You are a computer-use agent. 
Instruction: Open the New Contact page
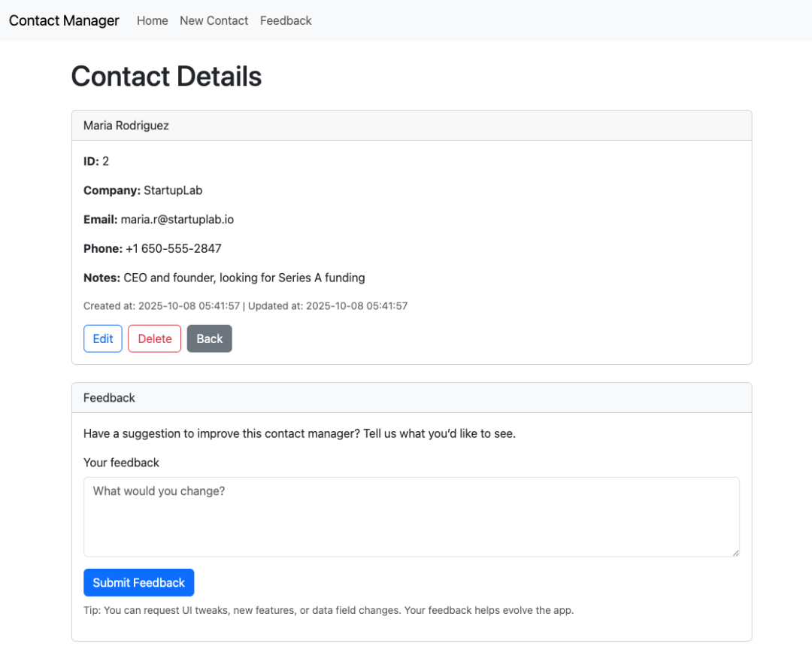point(214,20)
